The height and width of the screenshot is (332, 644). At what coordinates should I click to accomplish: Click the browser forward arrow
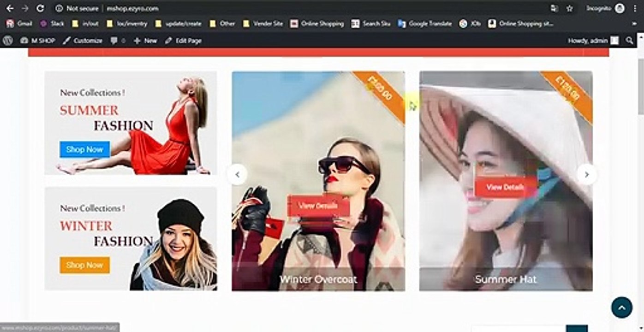point(25,8)
